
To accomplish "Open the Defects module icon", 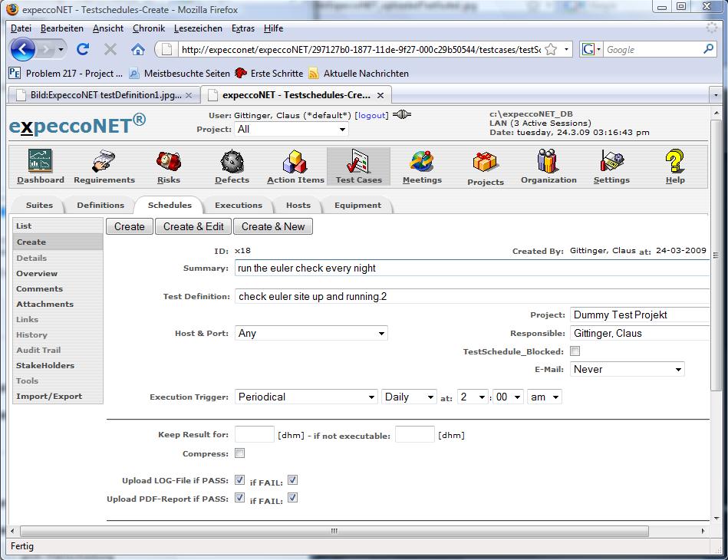I will [232, 162].
